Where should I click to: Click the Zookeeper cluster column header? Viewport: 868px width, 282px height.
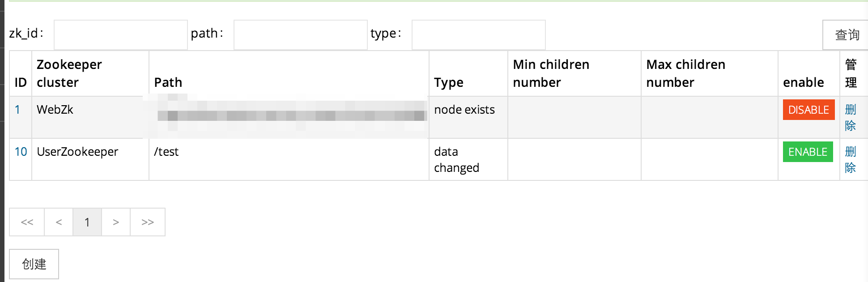[x=69, y=73]
